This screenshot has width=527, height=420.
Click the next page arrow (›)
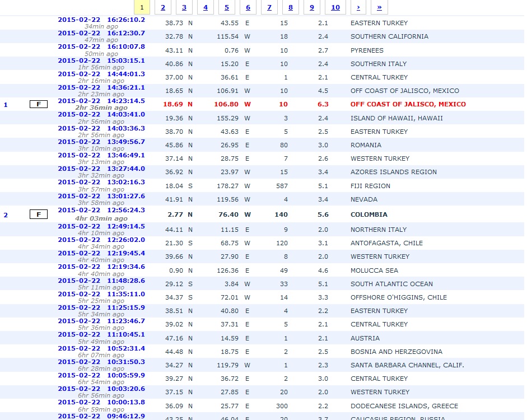click(358, 7)
